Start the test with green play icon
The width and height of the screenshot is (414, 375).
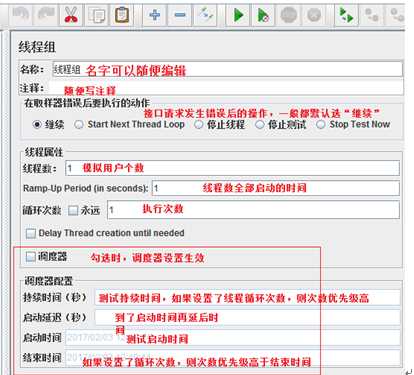pos(238,15)
